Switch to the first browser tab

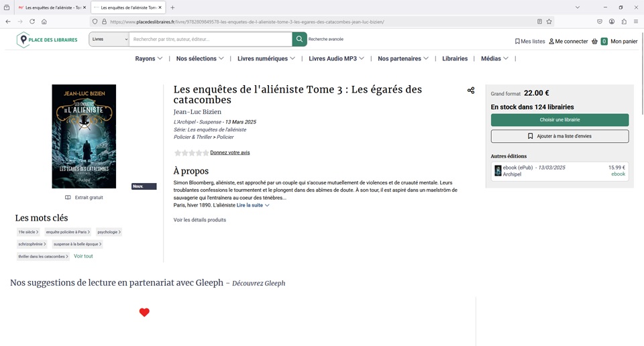tap(50, 7)
